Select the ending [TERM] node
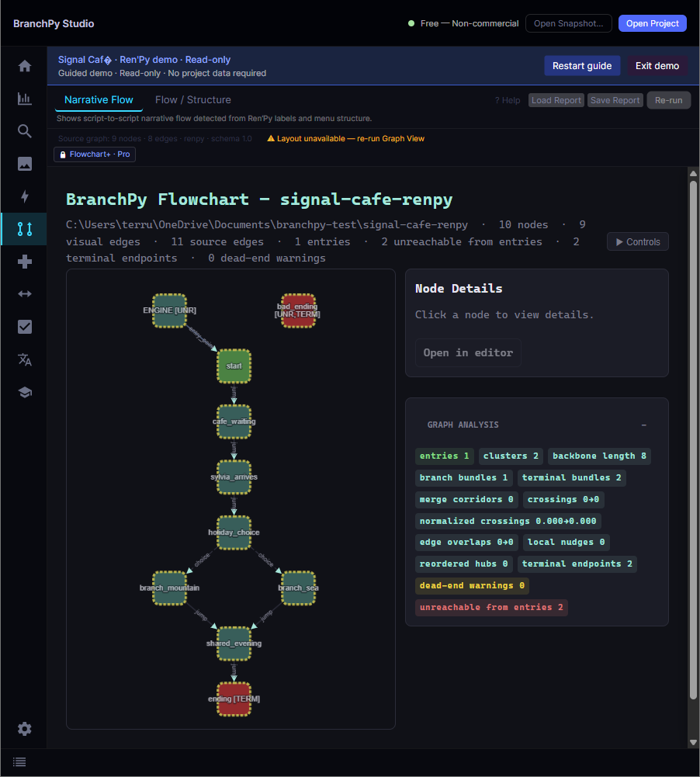 click(234, 699)
